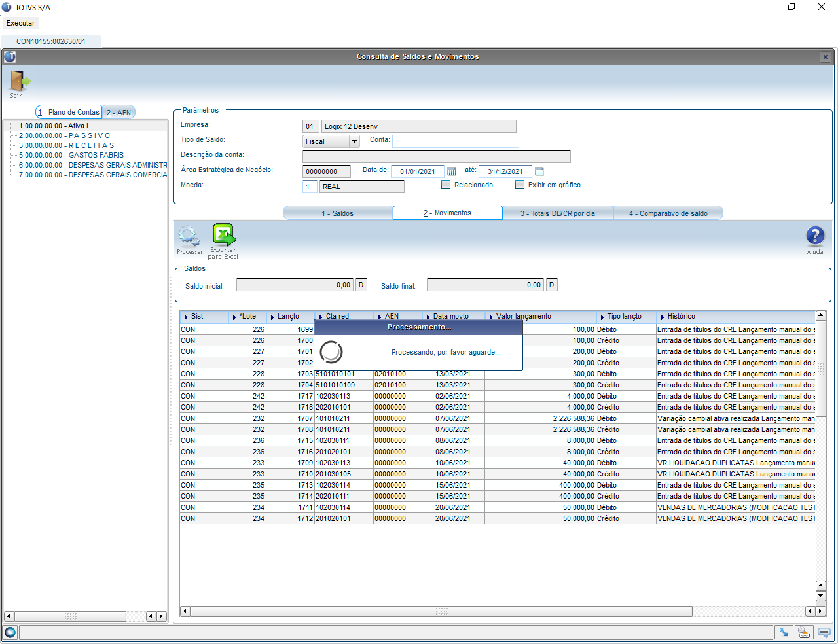Click the round blue icon in the status bar

10,632
